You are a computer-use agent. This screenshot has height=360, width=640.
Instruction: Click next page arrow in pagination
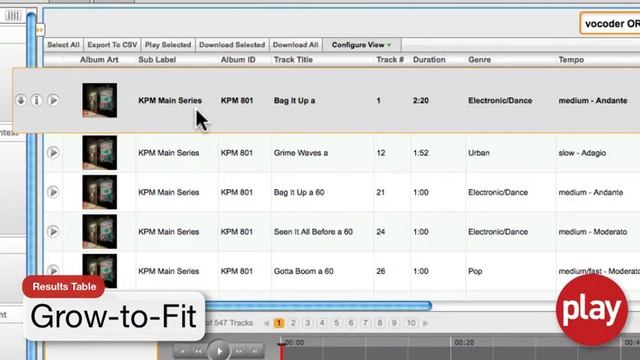click(426, 323)
